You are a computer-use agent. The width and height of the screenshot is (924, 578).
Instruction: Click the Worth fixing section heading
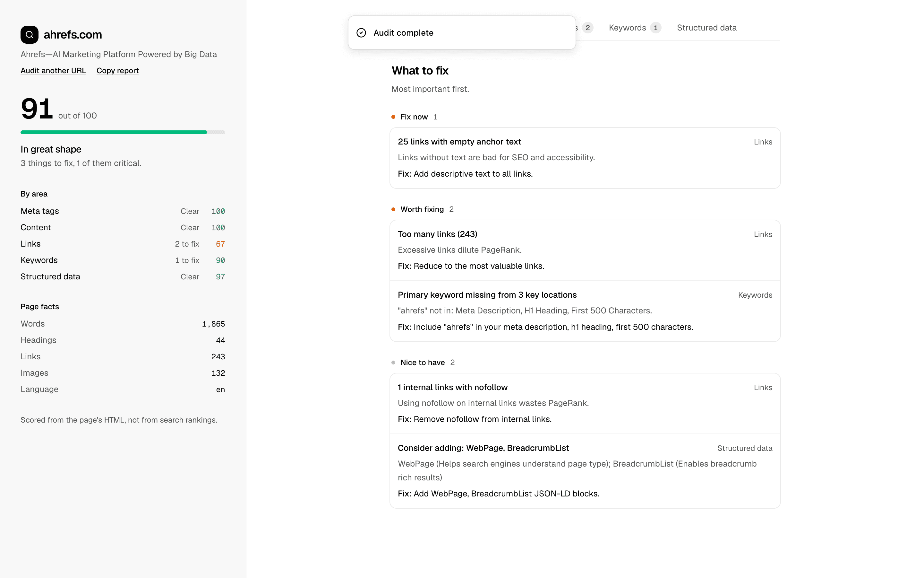click(x=422, y=209)
